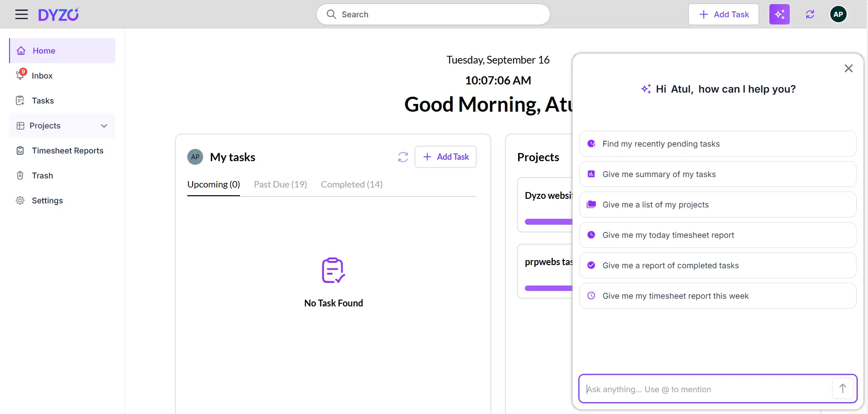This screenshot has width=868, height=414.
Task: Open Timesheet Reports in sidebar
Action: [67, 151]
